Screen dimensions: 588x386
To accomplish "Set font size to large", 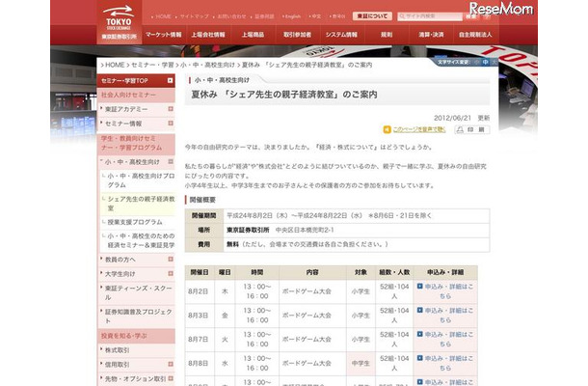I will (494, 63).
